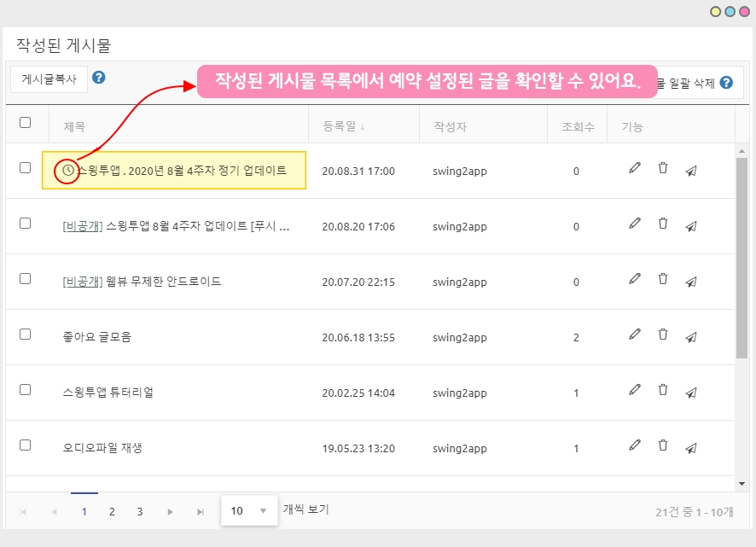
Task: Go to page 2 of the list
Action: point(112,512)
